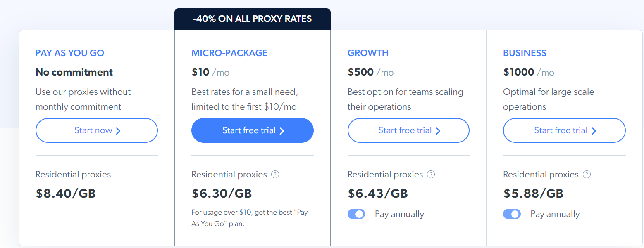The height and width of the screenshot is (248, 644).
Task: Click Residential proxies label under Pay As You Go
Action: 73,175
